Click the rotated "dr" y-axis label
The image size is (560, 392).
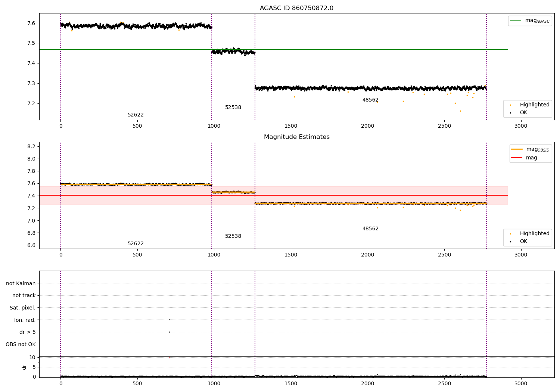(x=24, y=367)
